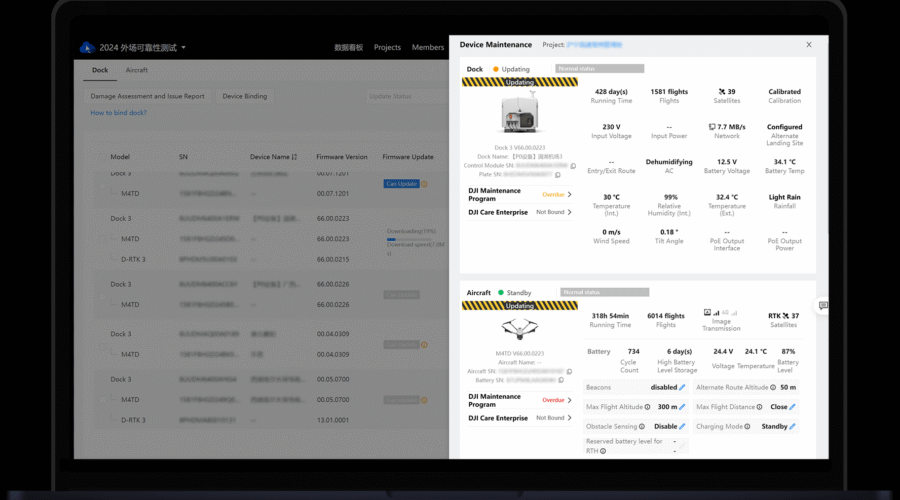
Task: Copy the dock Plate SN
Action: (558, 174)
